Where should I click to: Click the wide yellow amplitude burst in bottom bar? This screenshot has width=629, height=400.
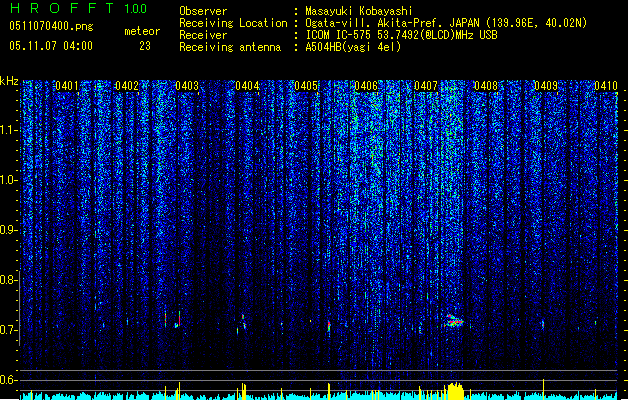(455, 391)
